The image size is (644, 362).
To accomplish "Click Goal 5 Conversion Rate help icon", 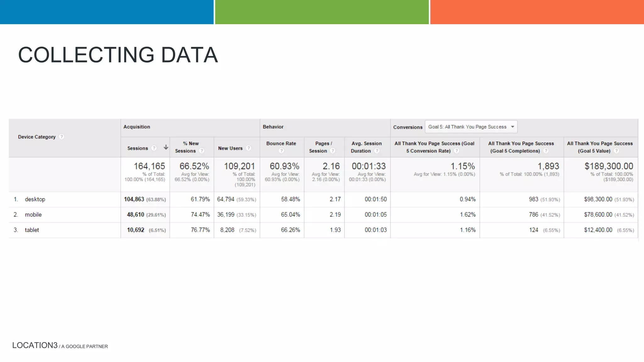I will (x=457, y=151).
